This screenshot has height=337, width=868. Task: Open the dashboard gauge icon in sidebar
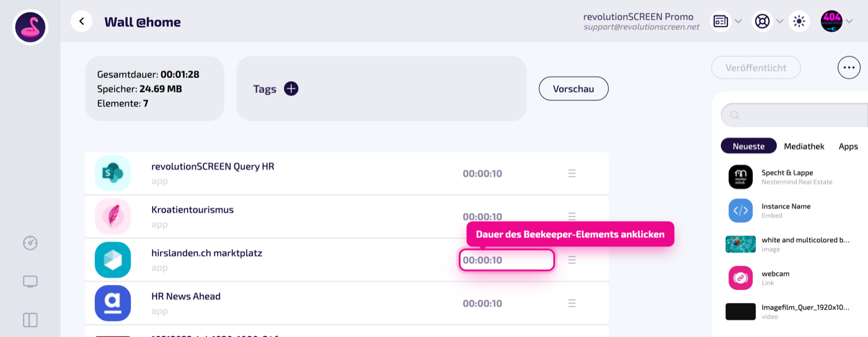click(30, 243)
